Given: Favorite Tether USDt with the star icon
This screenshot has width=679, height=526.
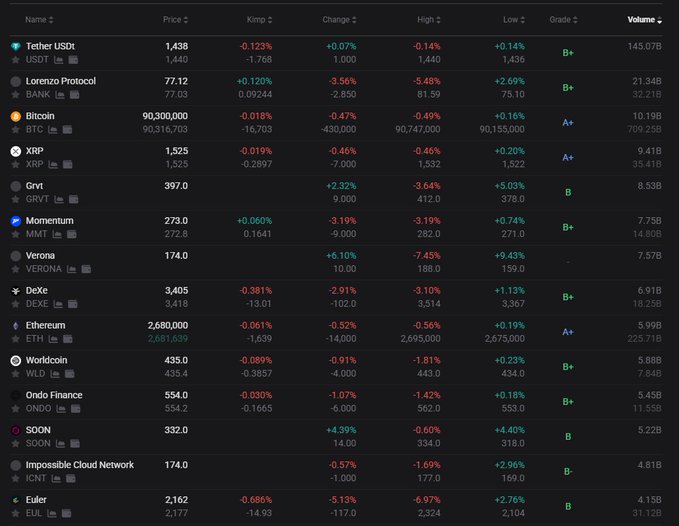Looking at the screenshot, I should point(16,60).
